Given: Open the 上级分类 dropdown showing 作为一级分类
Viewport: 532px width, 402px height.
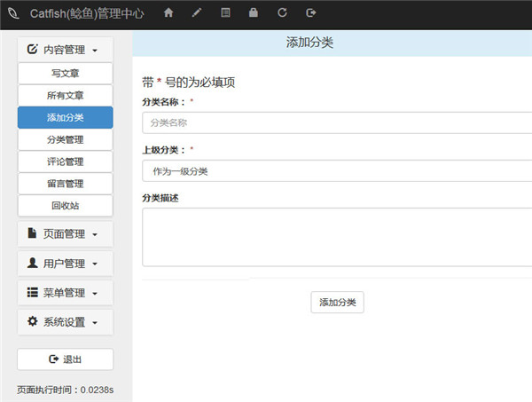Looking at the screenshot, I should click(337, 171).
